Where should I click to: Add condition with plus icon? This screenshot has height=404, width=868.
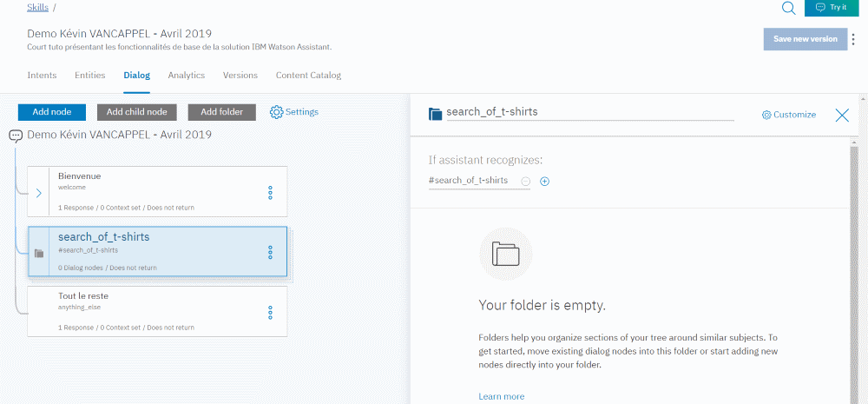(545, 182)
